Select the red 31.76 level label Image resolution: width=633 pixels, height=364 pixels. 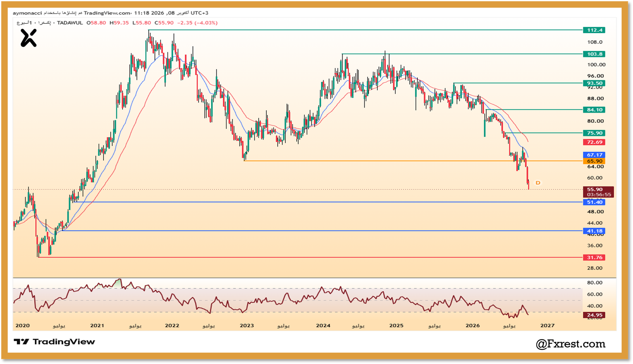pyautogui.click(x=595, y=258)
